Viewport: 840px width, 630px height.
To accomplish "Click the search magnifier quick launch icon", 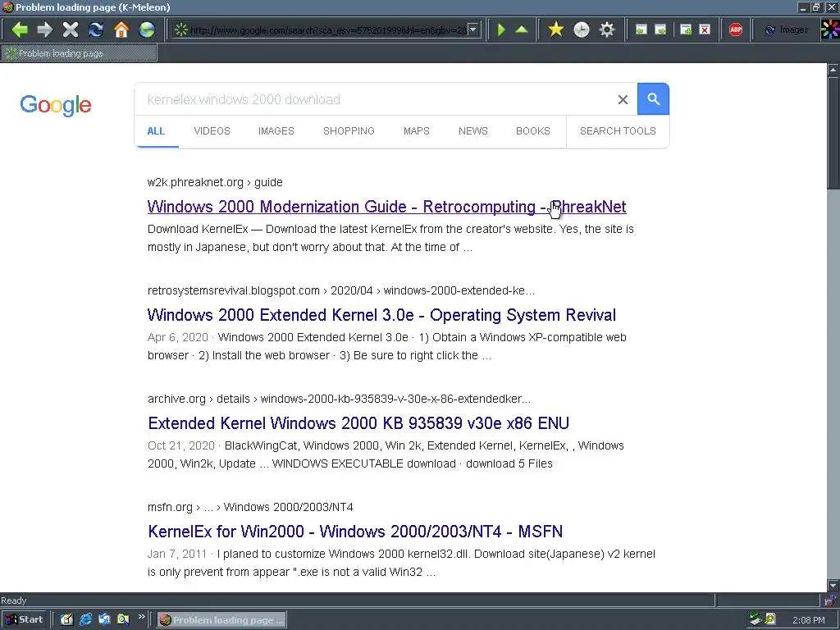I will 123,620.
